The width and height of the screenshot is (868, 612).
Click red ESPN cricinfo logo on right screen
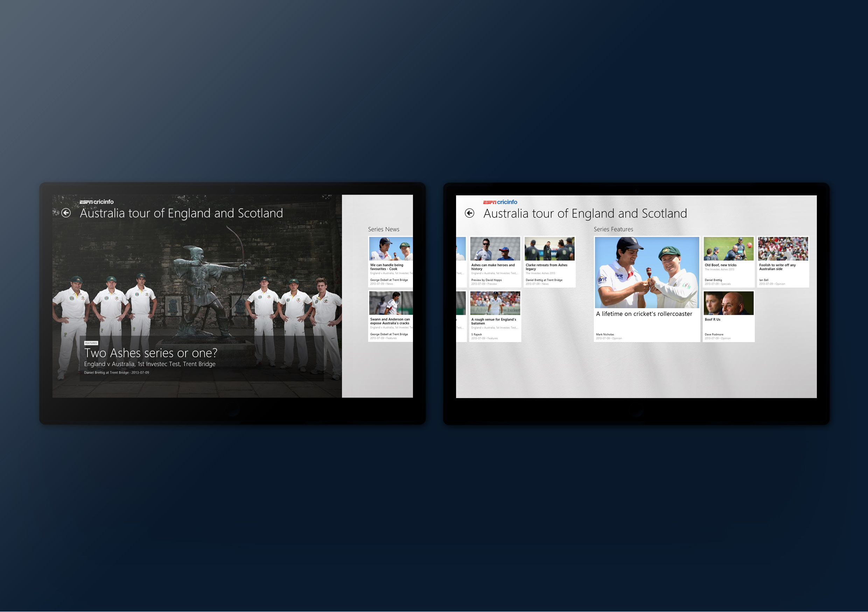point(500,202)
